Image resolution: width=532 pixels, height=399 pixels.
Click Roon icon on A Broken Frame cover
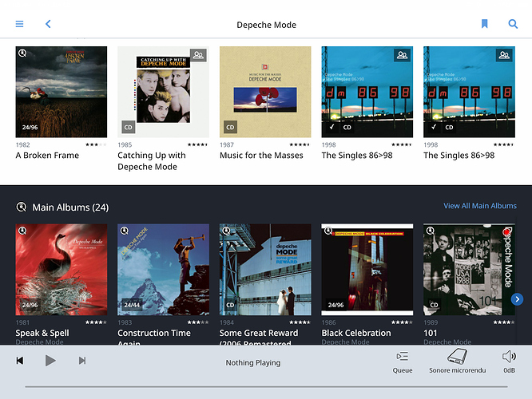(x=22, y=53)
